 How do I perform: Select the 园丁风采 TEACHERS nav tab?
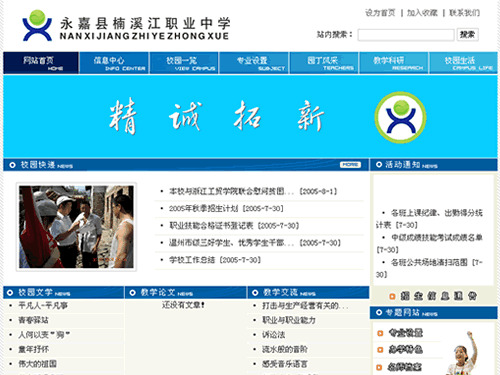[324, 63]
